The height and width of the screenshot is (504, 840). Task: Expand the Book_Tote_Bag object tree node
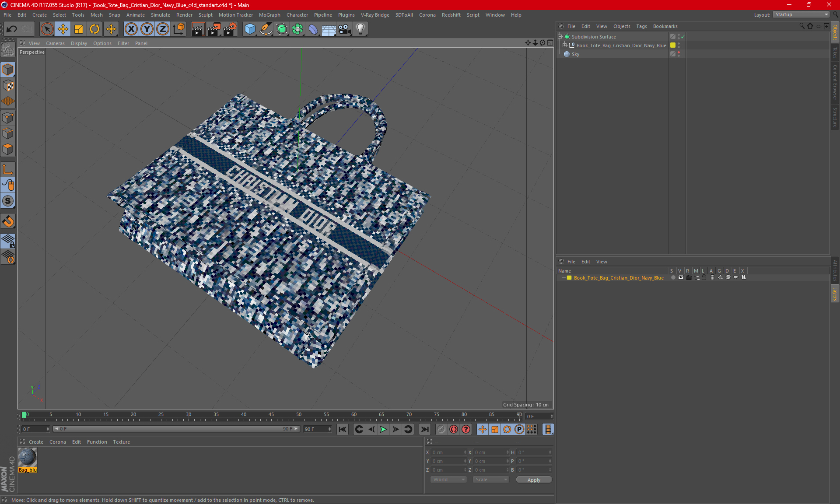564,45
